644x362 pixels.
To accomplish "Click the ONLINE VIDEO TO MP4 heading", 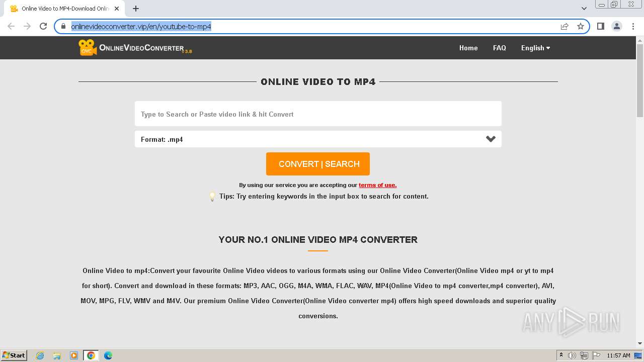I will point(318,82).
